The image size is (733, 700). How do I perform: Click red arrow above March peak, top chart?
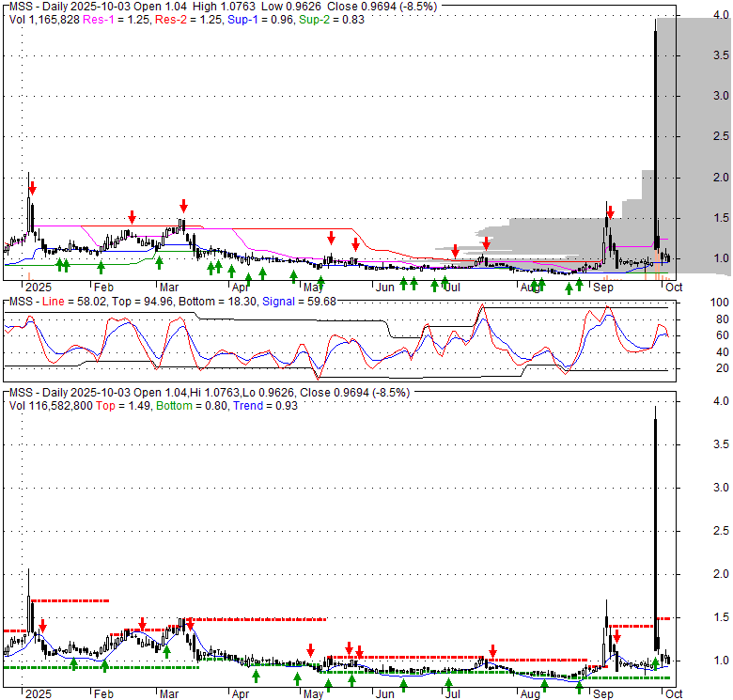(184, 205)
